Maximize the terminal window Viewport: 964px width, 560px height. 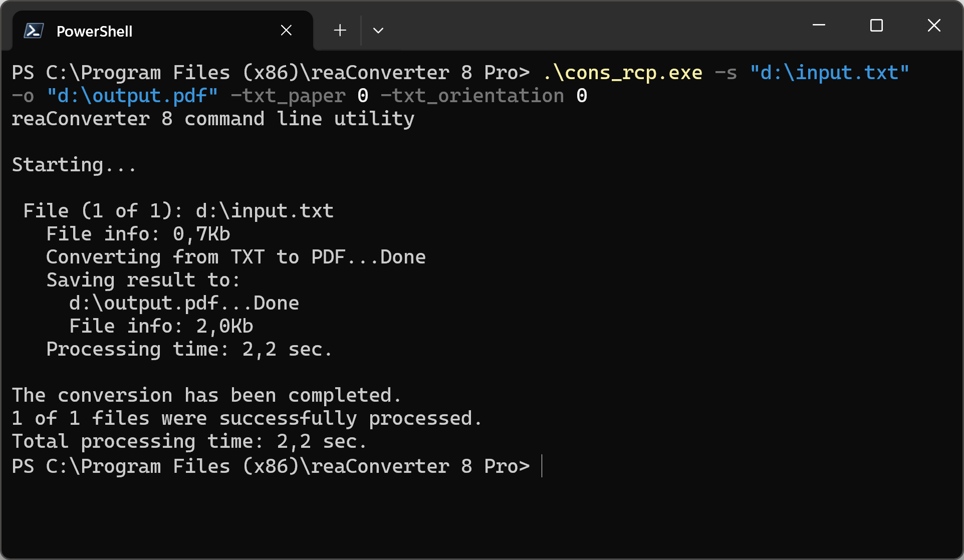click(x=876, y=25)
